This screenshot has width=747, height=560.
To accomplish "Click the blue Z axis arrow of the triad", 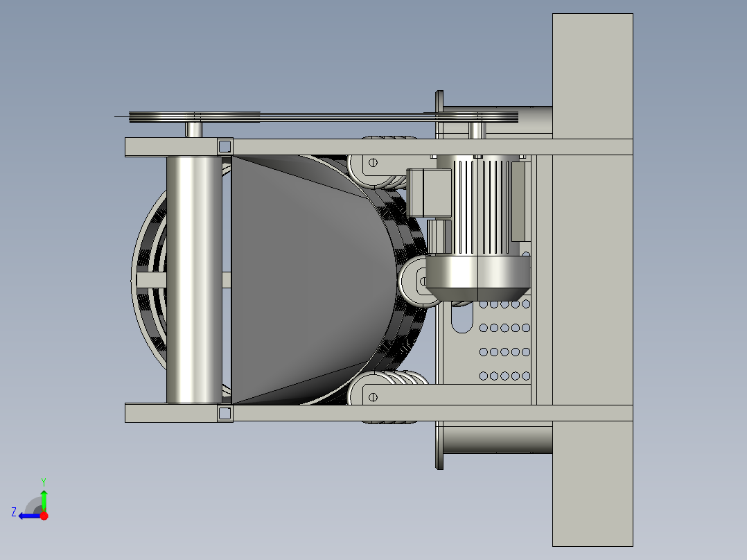I will click(28, 516).
